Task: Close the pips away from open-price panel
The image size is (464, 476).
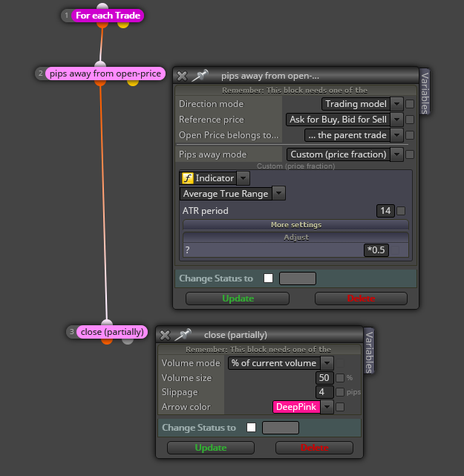Action: [182, 76]
